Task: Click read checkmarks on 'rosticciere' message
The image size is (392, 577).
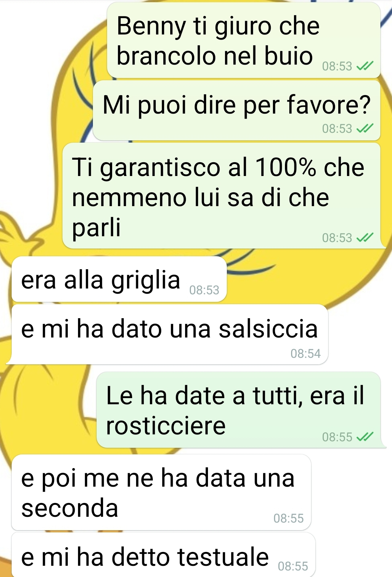Action: 364,437
